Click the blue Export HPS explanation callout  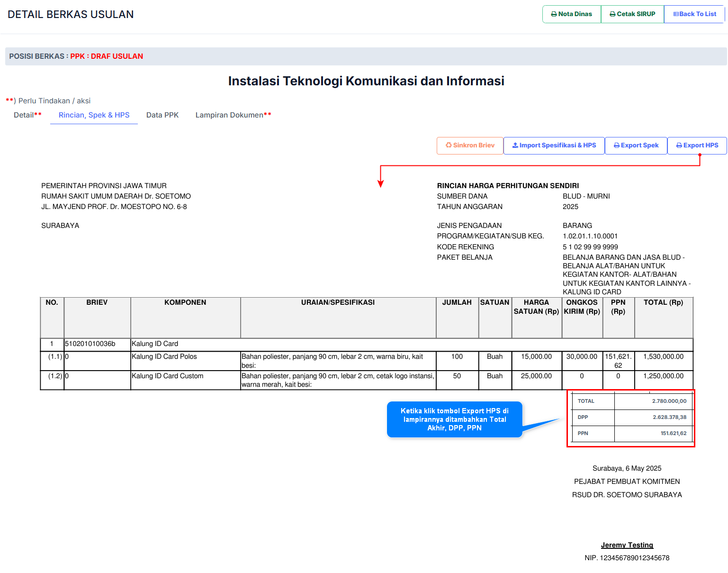coord(454,419)
